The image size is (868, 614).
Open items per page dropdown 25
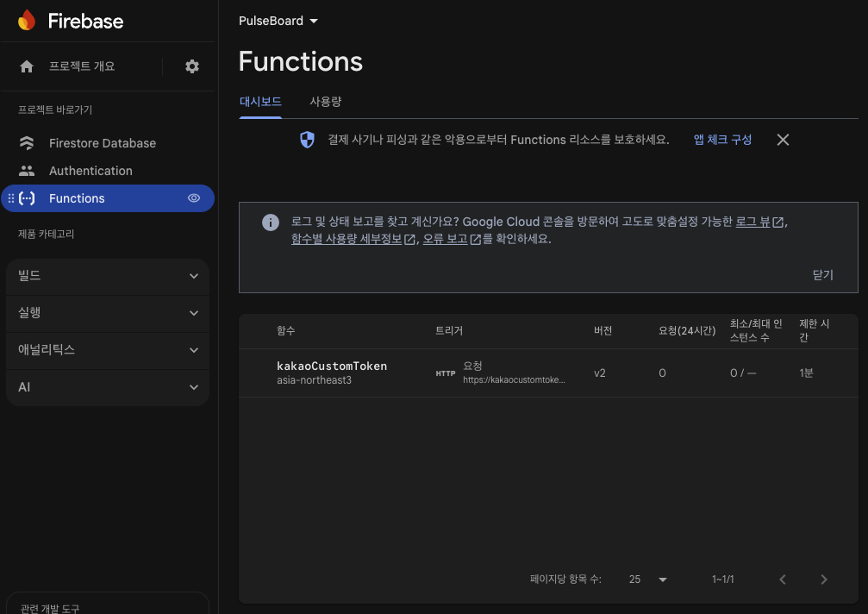point(647,580)
